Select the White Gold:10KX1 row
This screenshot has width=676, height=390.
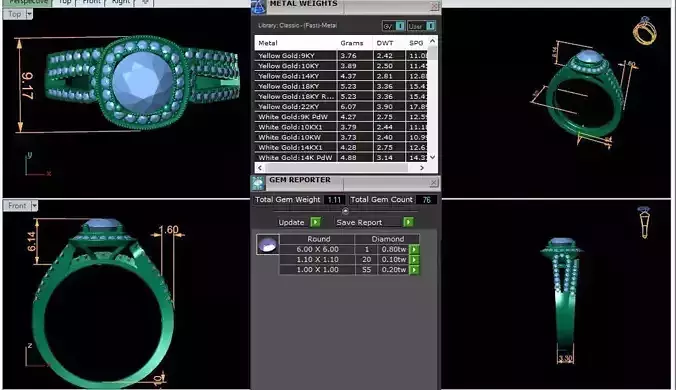(x=341, y=127)
